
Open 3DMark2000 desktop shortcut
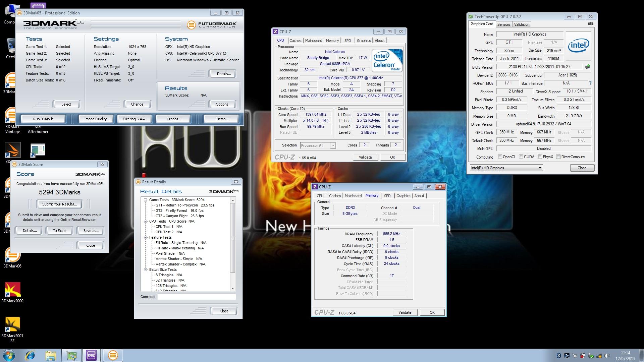[x=12, y=293]
